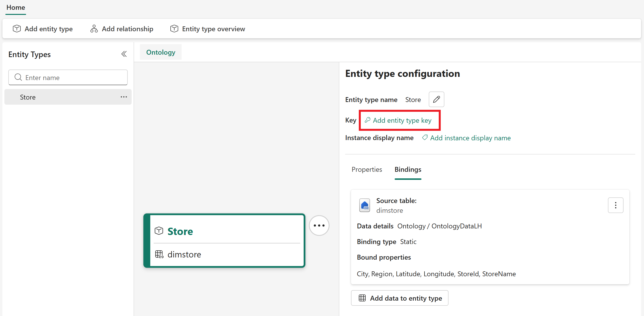Select the Ontology tab
Screen dimensions: 644x316
click(x=160, y=52)
